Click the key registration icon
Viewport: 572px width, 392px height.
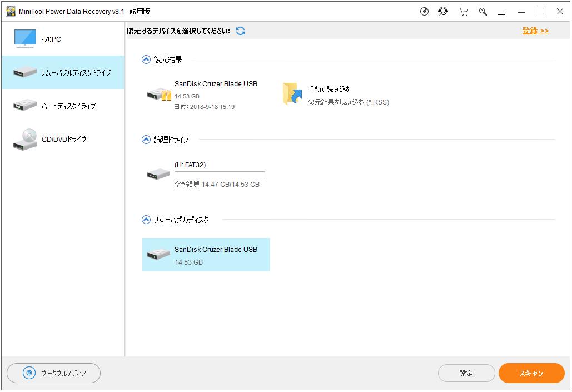(483, 12)
